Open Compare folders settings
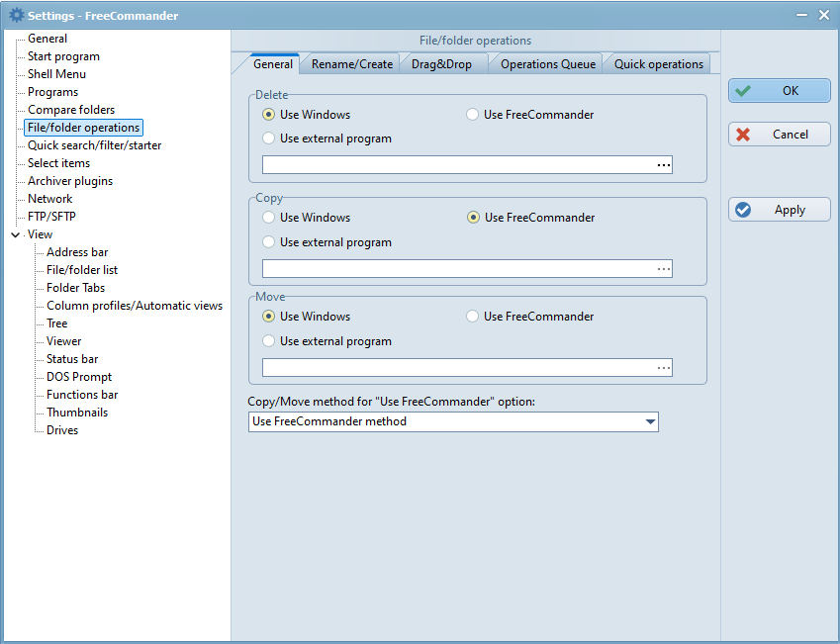The width and height of the screenshot is (840, 644). [x=71, y=110]
